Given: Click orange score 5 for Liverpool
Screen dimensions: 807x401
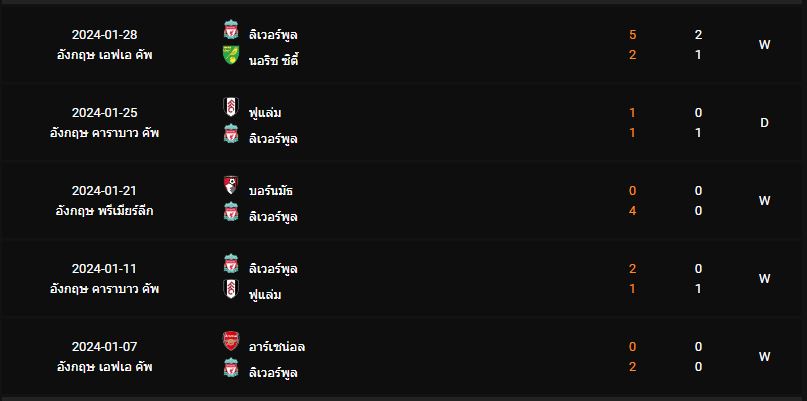Looking at the screenshot, I should (x=632, y=34).
